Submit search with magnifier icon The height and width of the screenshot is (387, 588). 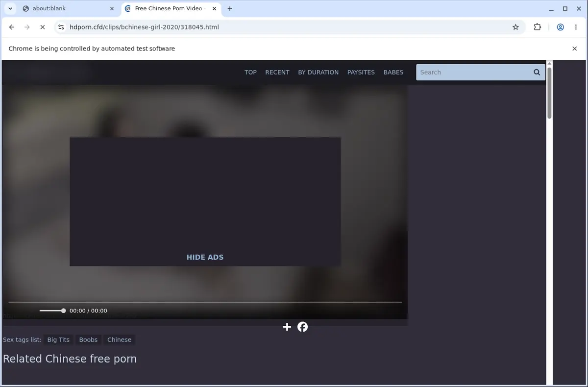coord(537,72)
